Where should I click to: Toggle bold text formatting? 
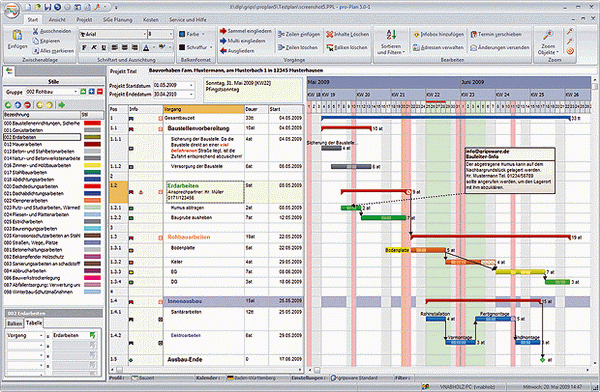84,47
